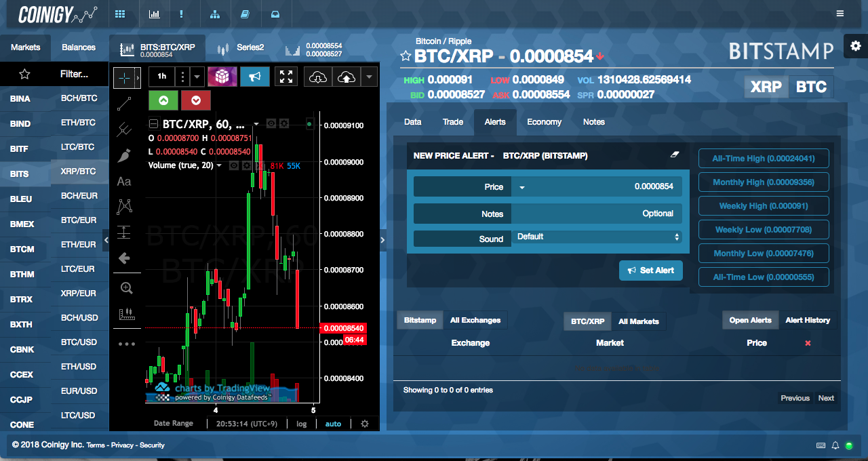Select the Aa text annotation tool
The image size is (868, 461).
[x=124, y=181]
